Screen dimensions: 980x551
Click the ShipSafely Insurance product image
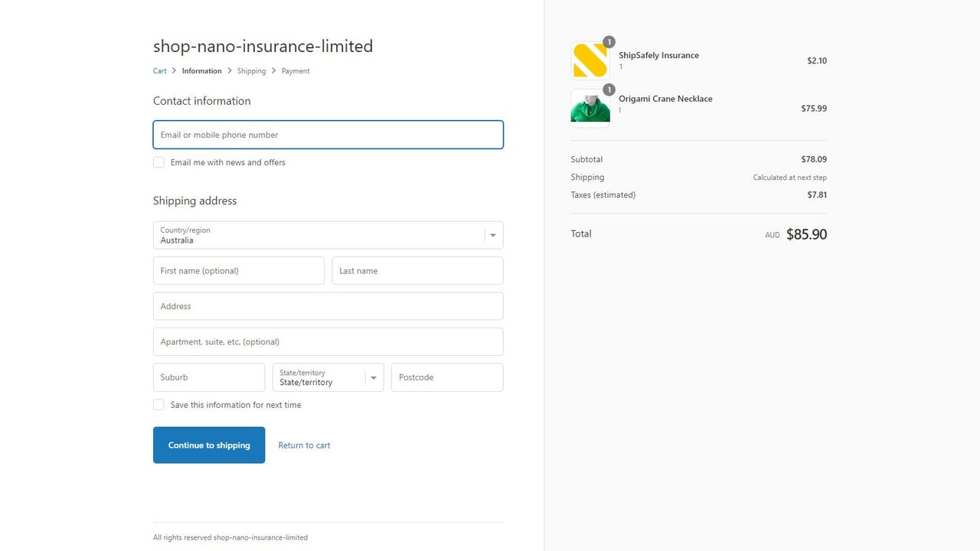[x=590, y=60]
